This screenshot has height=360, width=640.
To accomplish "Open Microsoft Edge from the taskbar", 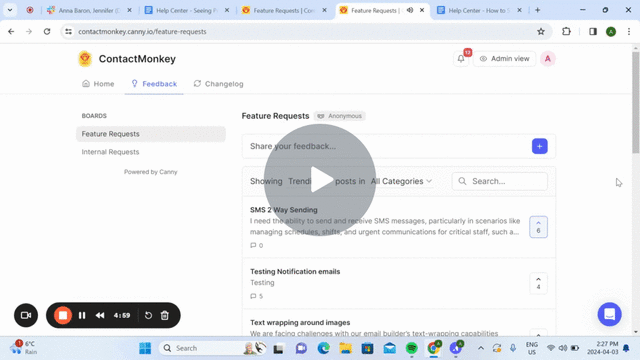I will (323, 348).
